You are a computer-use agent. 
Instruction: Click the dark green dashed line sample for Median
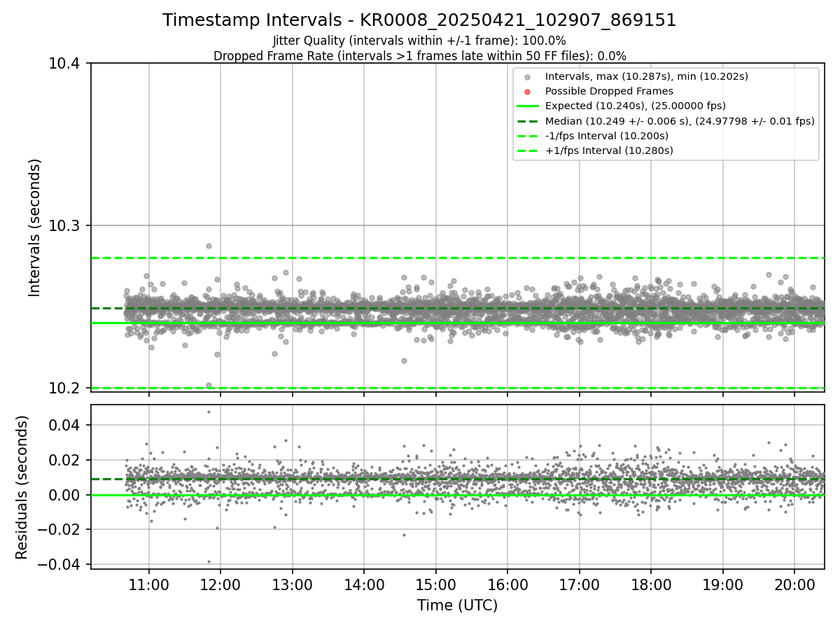point(528,121)
